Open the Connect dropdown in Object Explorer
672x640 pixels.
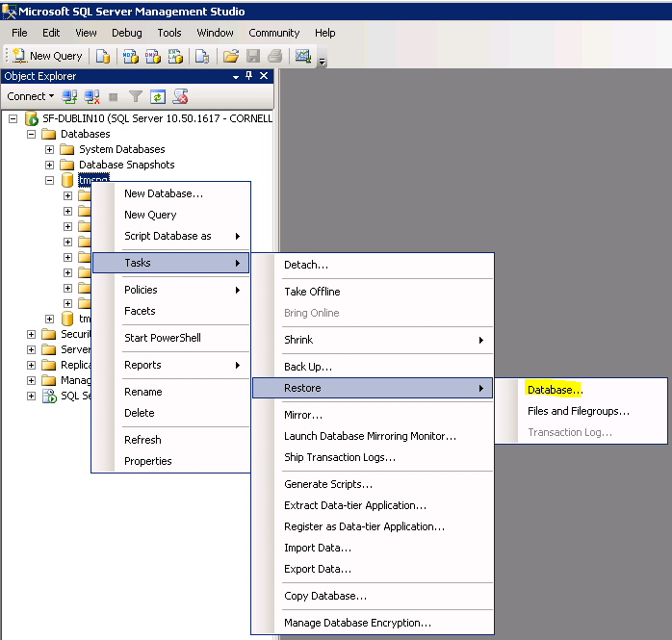[31, 96]
